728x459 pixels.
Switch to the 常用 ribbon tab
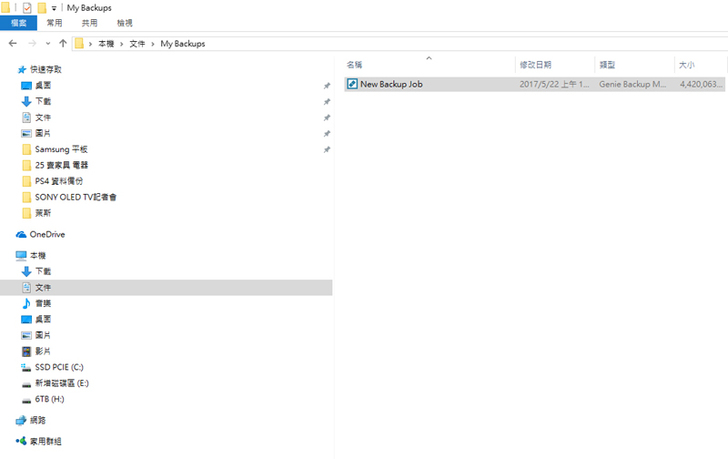[54, 23]
